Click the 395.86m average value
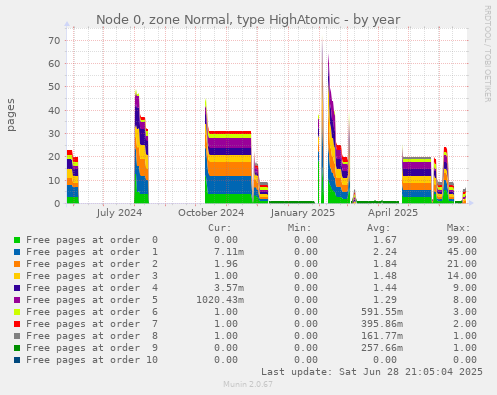This screenshot has height=395, width=497. pos(382,324)
